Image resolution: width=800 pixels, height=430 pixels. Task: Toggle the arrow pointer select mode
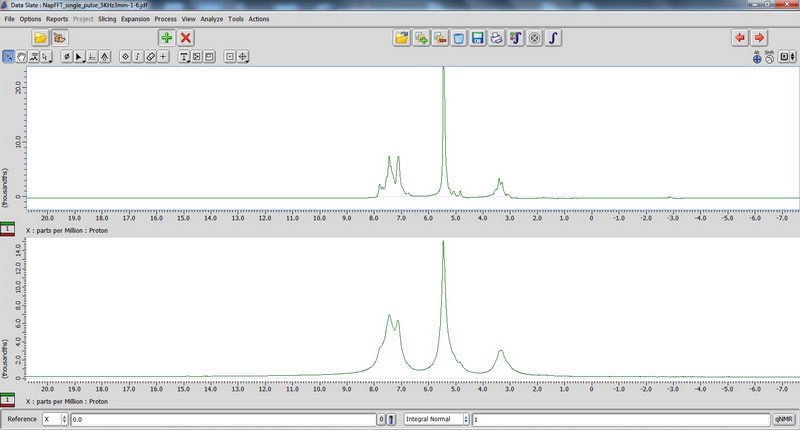(x=80, y=57)
